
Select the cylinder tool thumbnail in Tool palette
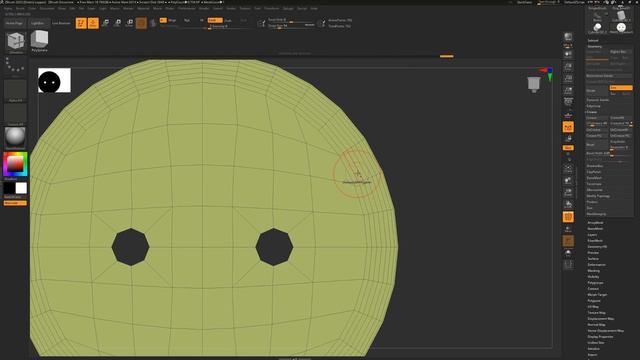[x=597, y=28]
